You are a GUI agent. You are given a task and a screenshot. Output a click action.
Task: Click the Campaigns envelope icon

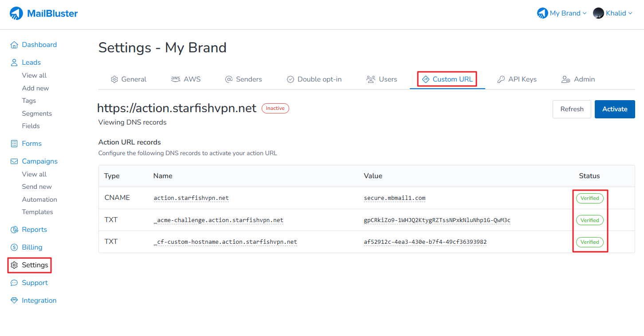(14, 161)
